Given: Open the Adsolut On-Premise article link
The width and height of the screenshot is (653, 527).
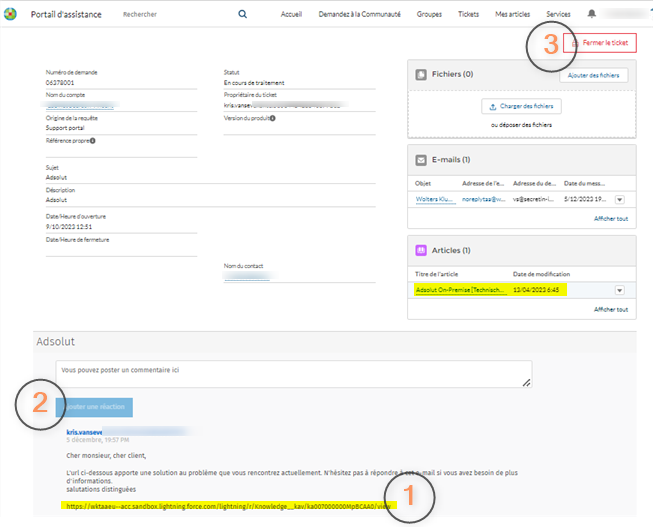Looking at the screenshot, I should point(460,290).
